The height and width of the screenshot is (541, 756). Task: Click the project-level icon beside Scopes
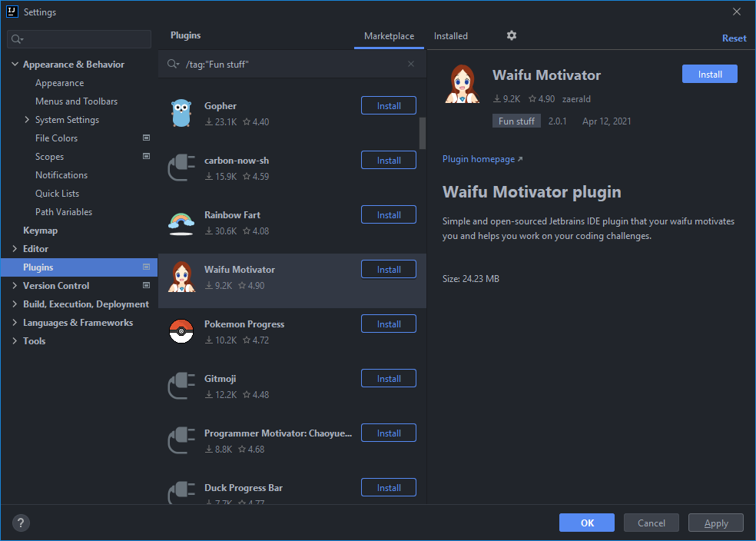click(146, 156)
